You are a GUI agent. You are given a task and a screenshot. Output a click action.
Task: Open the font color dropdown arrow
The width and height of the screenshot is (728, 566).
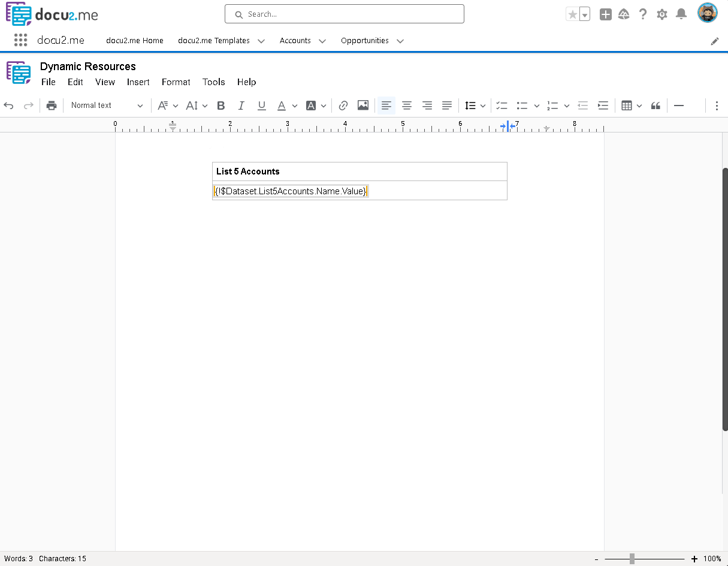(295, 106)
